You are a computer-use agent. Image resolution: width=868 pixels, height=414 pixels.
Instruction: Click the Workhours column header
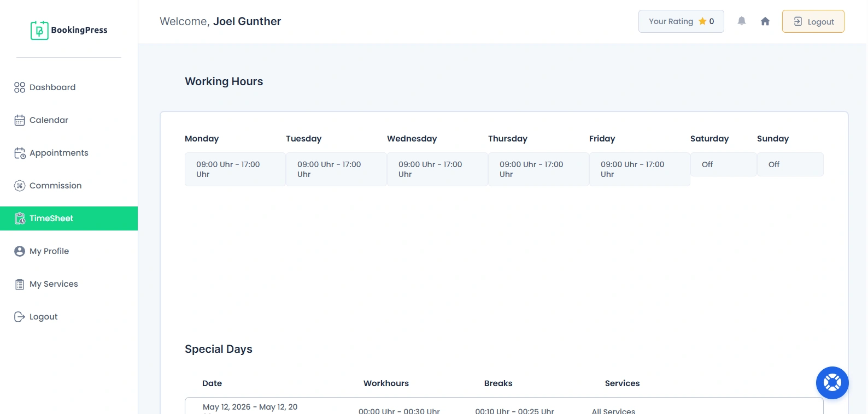(386, 383)
